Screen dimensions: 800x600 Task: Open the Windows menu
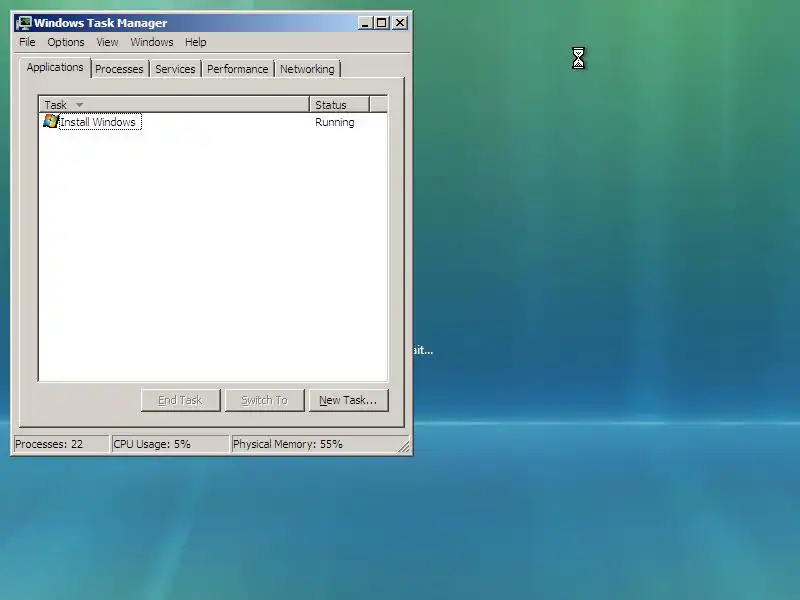[152, 42]
